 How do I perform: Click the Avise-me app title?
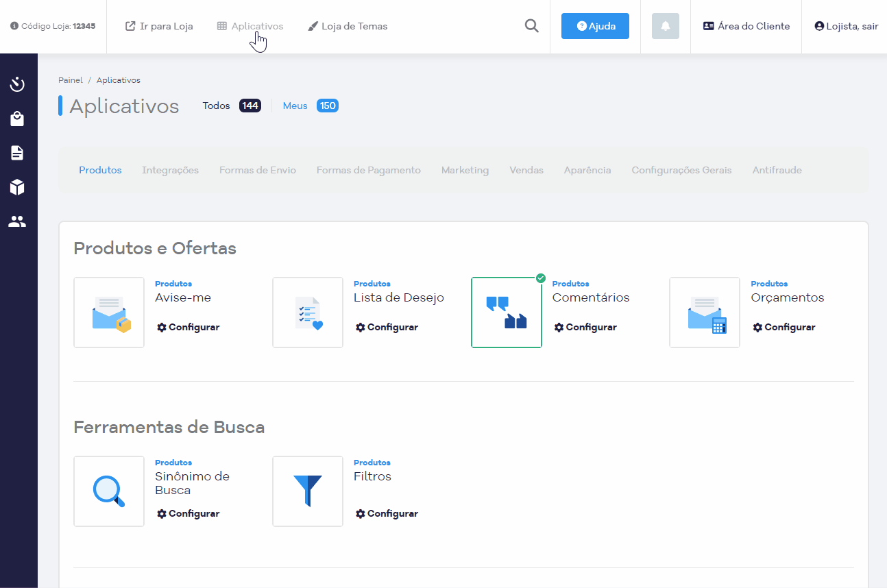183,297
